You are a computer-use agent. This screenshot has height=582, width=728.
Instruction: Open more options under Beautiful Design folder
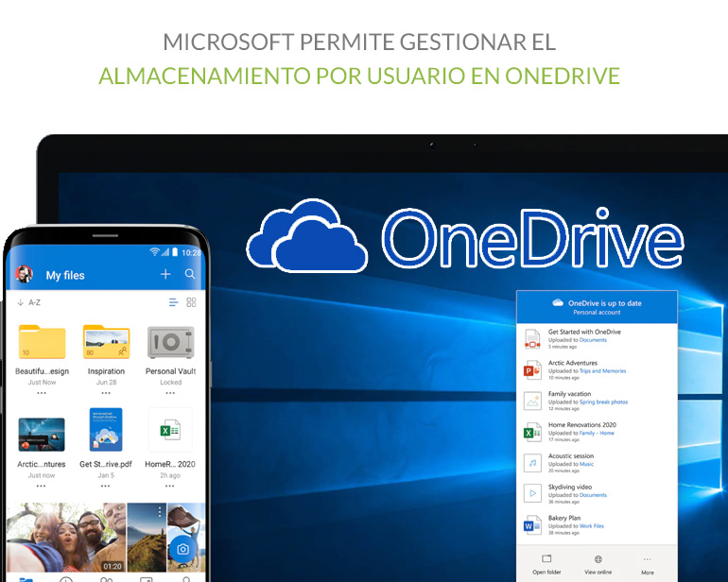(x=42, y=393)
